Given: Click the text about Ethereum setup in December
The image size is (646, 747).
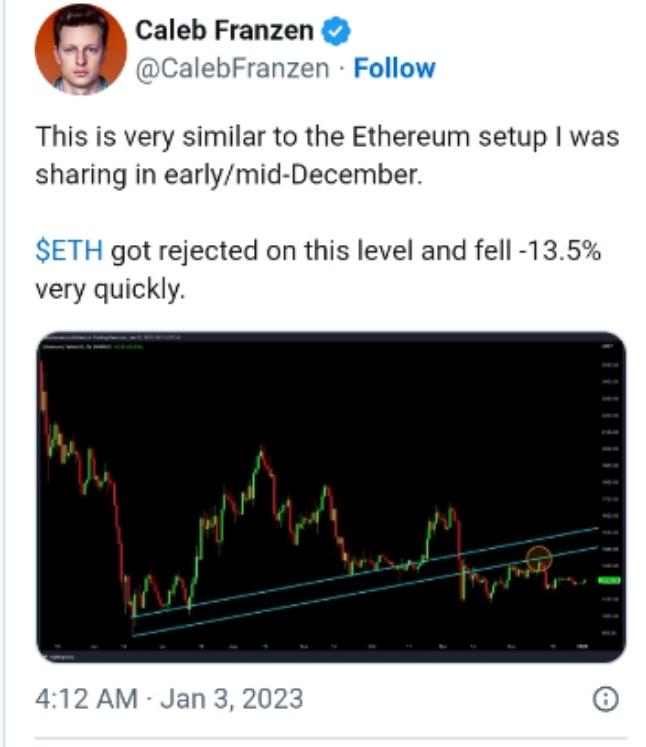Looking at the screenshot, I should pyautogui.click(x=327, y=155).
